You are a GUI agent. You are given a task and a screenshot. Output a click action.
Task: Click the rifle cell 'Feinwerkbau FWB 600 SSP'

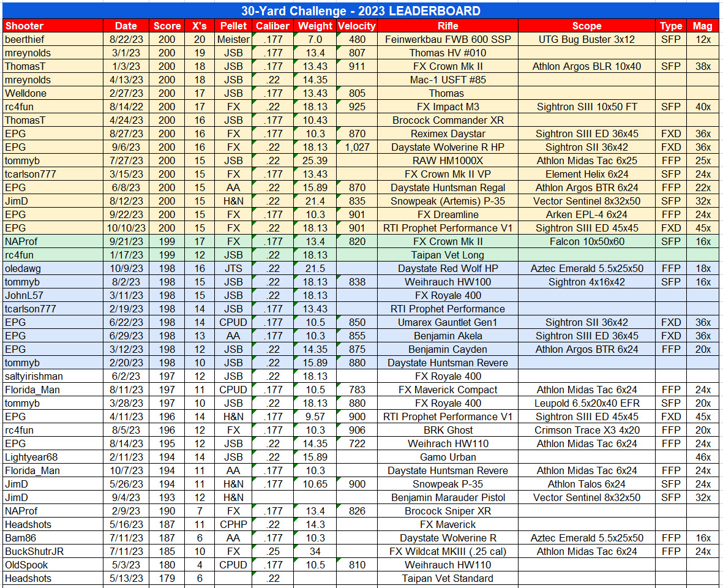pos(448,40)
